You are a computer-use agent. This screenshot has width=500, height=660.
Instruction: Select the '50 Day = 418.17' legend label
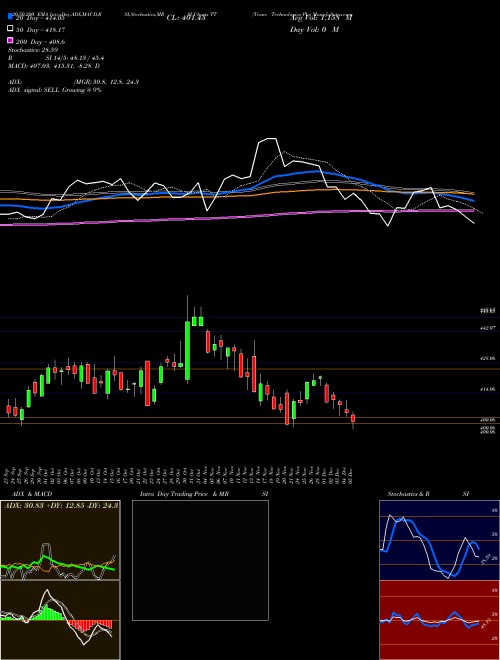pyautogui.click(x=40, y=30)
